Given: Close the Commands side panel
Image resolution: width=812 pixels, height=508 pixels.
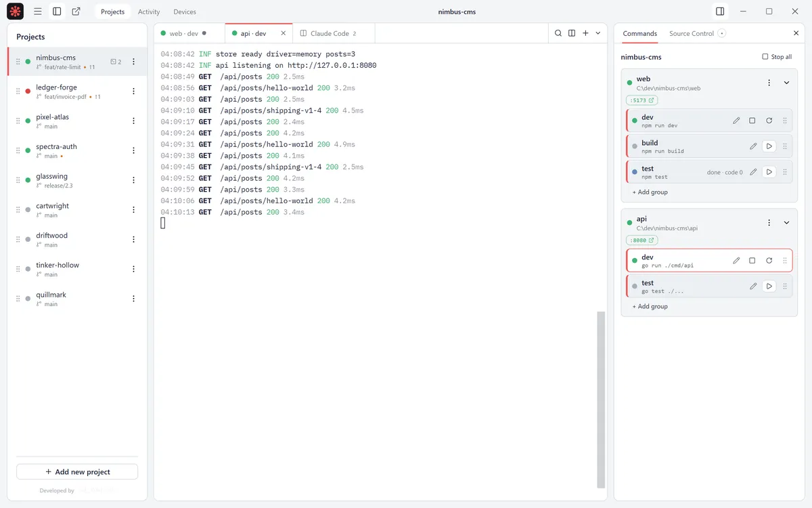Looking at the screenshot, I should pos(796,33).
